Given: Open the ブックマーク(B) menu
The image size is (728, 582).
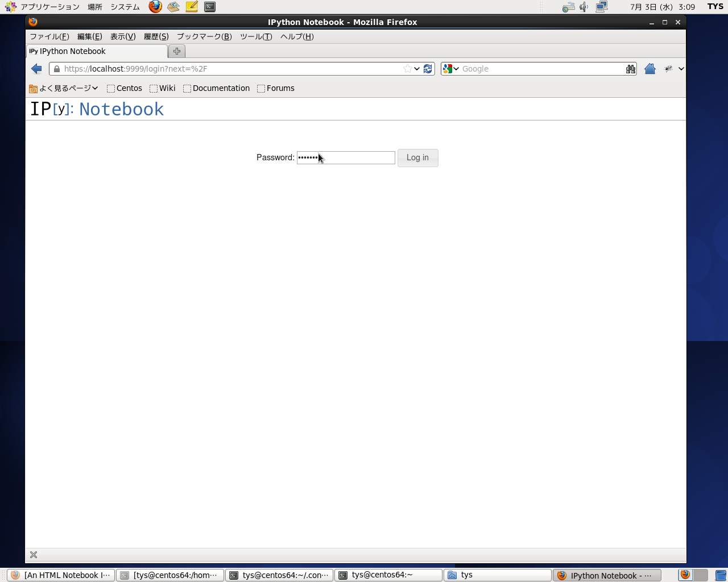Looking at the screenshot, I should pos(204,36).
